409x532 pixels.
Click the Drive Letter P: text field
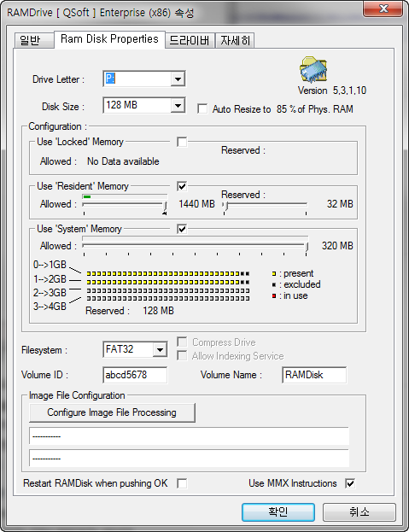137,79
